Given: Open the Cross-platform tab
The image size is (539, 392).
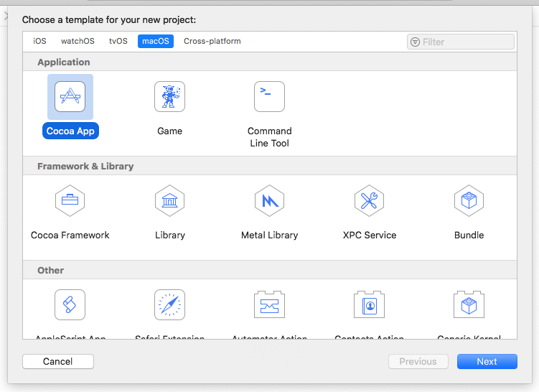Looking at the screenshot, I should tap(212, 41).
